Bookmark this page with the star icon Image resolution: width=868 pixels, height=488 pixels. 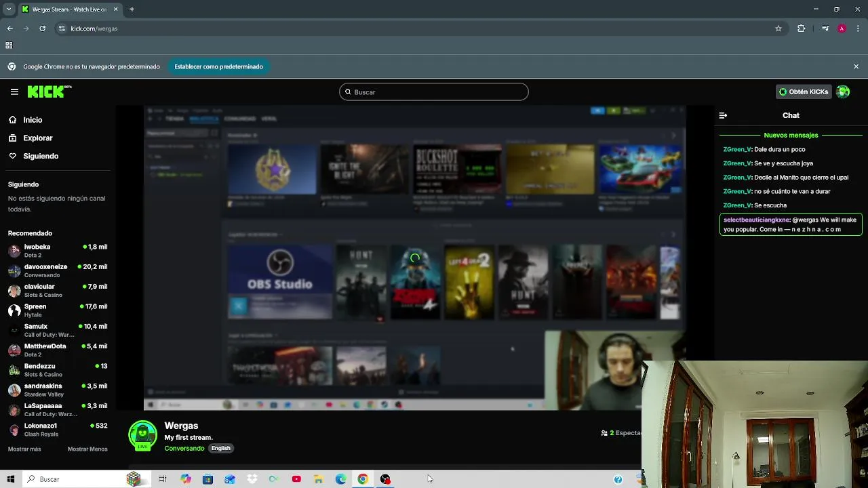pos(778,28)
